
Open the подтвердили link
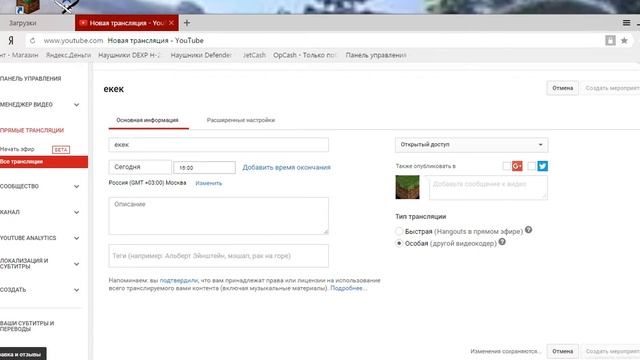click(x=178, y=280)
